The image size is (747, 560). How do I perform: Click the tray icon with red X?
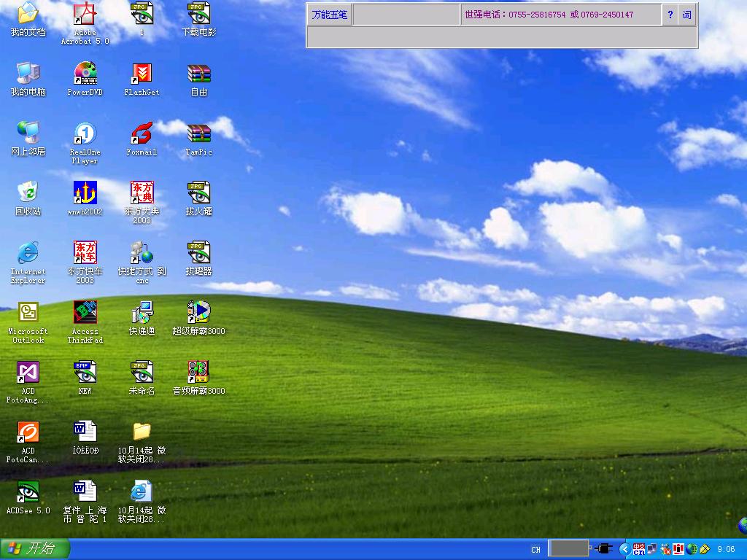pyautogui.click(x=665, y=550)
